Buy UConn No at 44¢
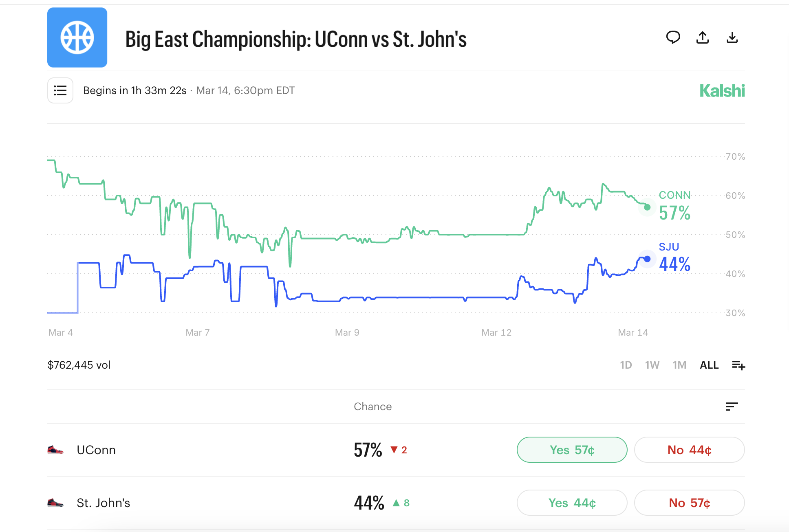The height and width of the screenshot is (532, 789). click(x=689, y=450)
